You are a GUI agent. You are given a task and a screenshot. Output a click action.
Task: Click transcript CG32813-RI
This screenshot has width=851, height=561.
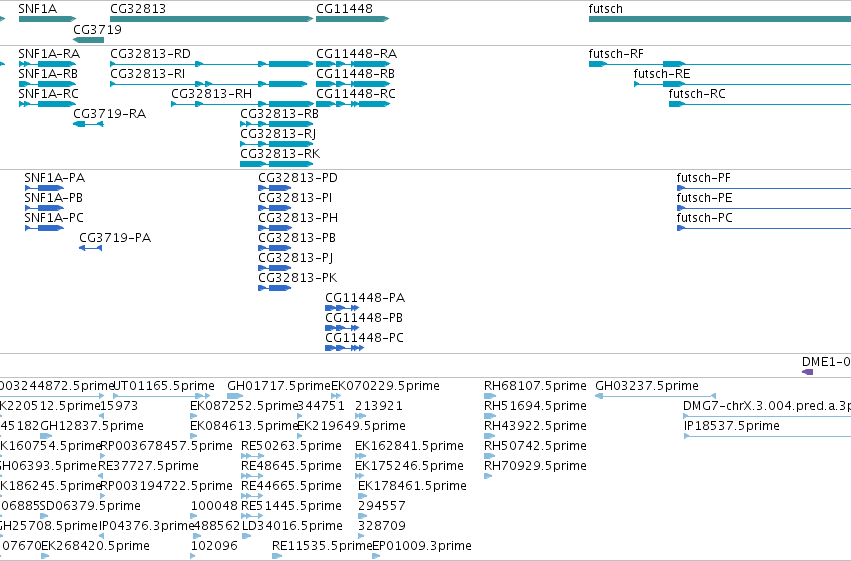[x=209, y=84]
